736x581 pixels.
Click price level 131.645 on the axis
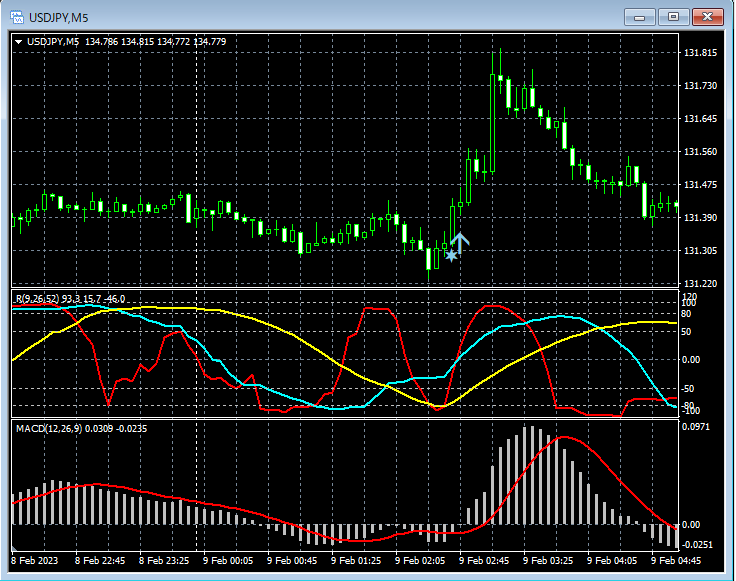pyautogui.click(x=700, y=119)
